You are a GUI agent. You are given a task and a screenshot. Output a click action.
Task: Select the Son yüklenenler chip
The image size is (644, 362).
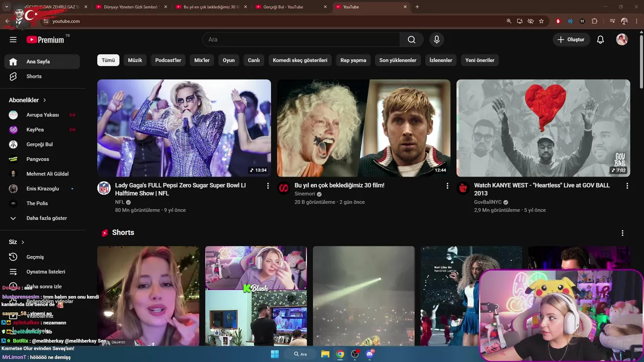coord(398,60)
